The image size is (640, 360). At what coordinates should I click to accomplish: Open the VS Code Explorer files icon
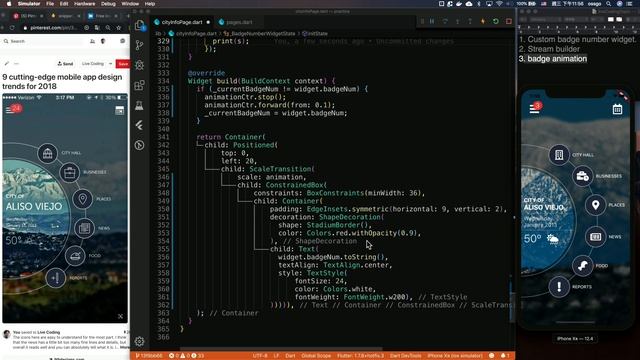click(140, 25)
